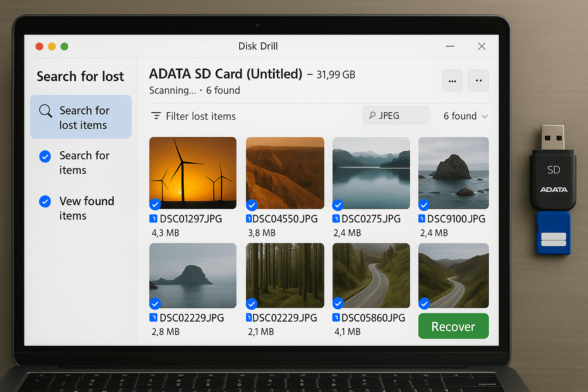The image size is (588, 392).
Task: Click the file type icon beside DSC9100JPG
Action: [x=422, y=219]
